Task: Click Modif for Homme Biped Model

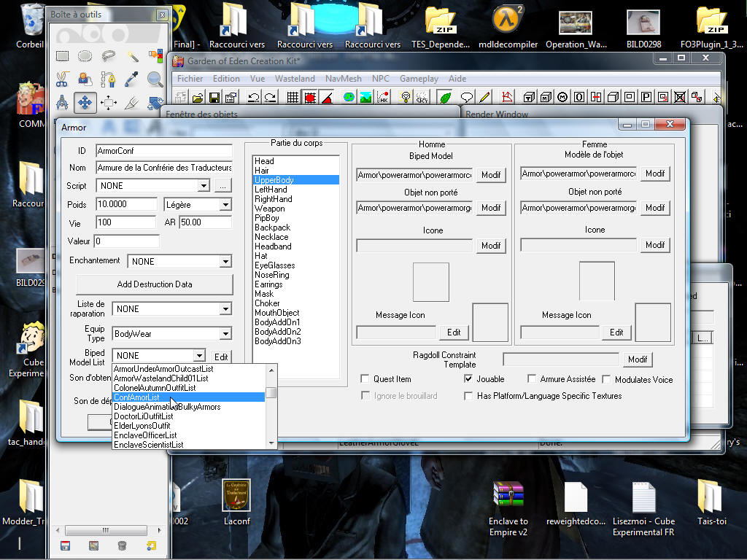Action: [491, 175]
